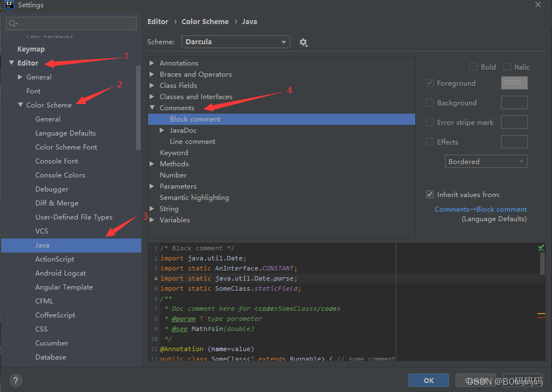This screenshot has width=552, height=392.
Task: Select Block comment entry
Action: (x=281, y=119)
